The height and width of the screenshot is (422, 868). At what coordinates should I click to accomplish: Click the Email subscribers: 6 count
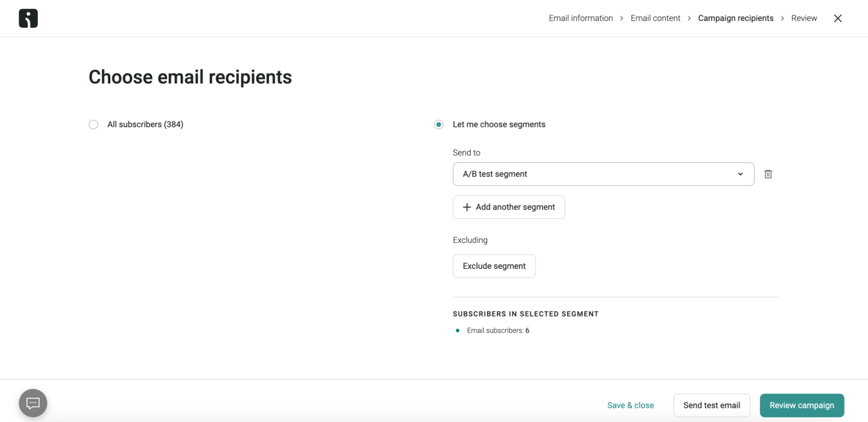click(498, 330)
